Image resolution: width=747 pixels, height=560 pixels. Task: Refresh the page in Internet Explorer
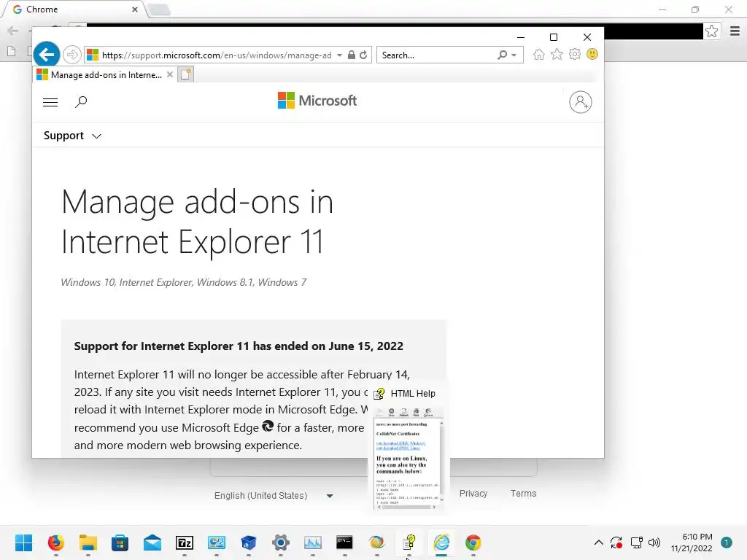coord(363,55)
